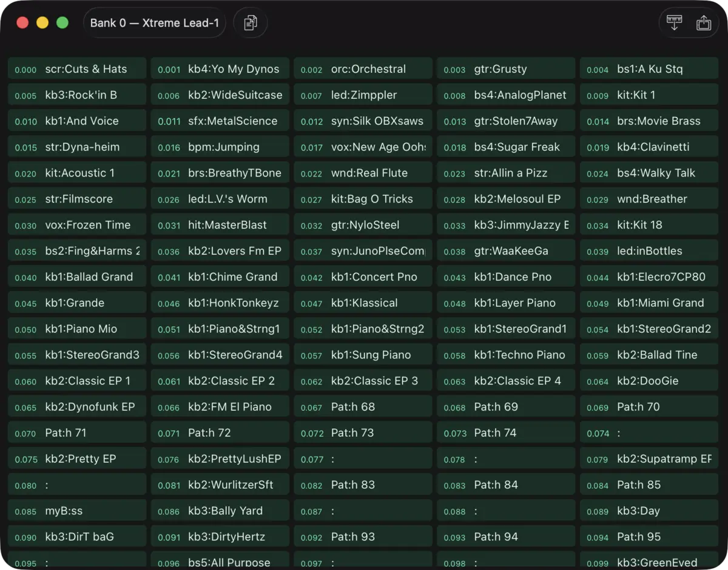Image resolution: width=728 pixels, height=570 pixels.
Task: Select kb2:Pretty EP patch
Action: coord(77,460)
